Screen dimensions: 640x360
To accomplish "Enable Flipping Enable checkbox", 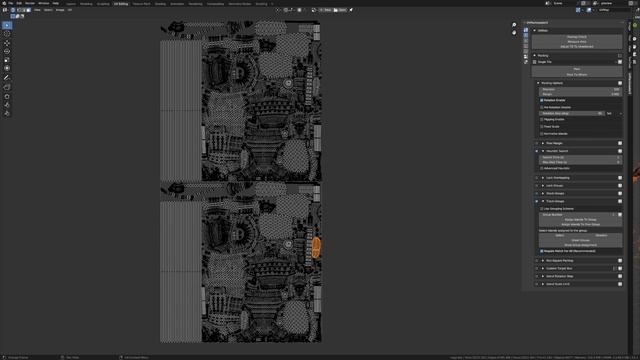I will (x=542, y=120).
